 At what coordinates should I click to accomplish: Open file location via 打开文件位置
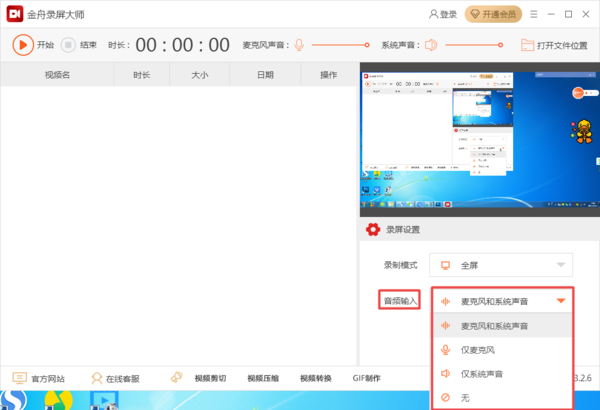coord(554,45)
